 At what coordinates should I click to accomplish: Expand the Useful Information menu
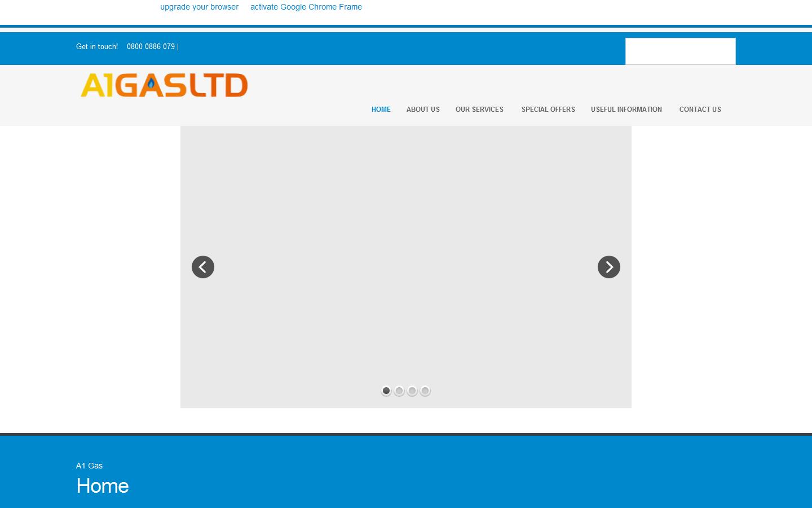tap(626, 110)
